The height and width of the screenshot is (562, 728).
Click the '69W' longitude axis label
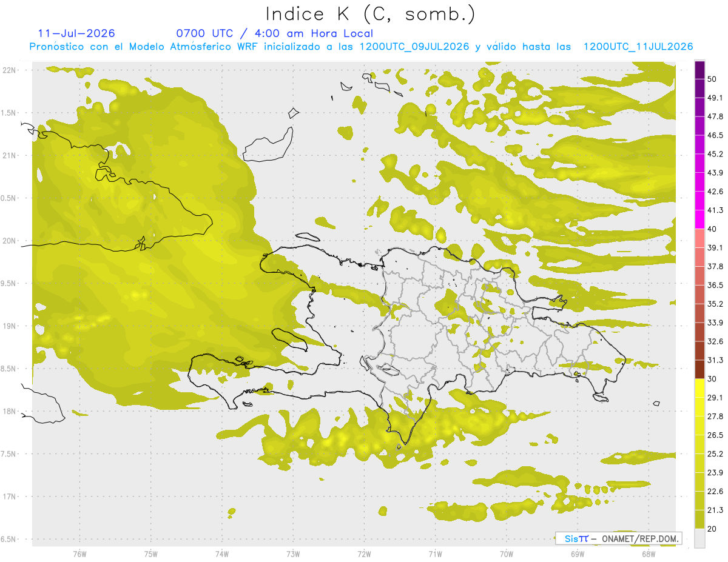578,554
